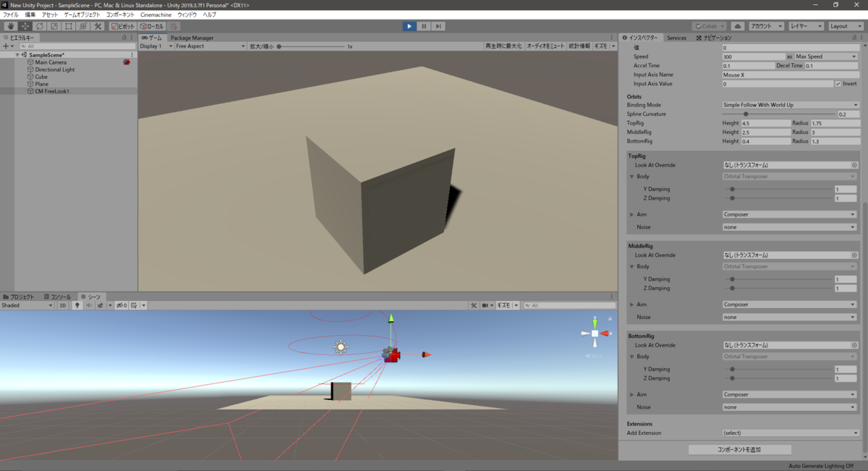Toggle Scene view lighting bulb
The width and height of the screenshot is (868, 471).
point(77,305)
